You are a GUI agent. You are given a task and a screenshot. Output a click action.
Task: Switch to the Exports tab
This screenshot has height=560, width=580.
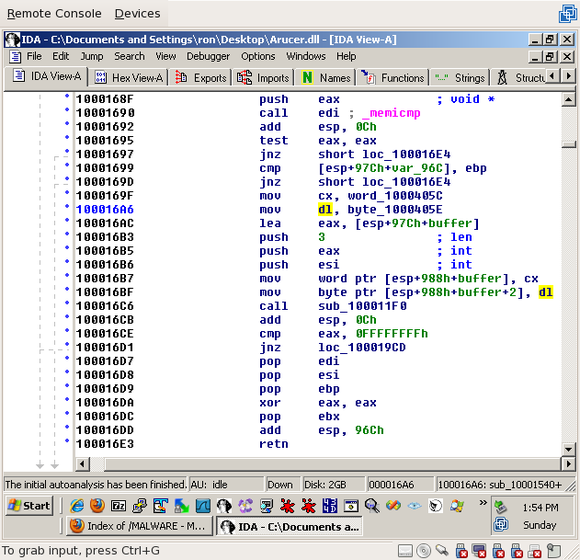pyautogui.click(x=200, y=78)
